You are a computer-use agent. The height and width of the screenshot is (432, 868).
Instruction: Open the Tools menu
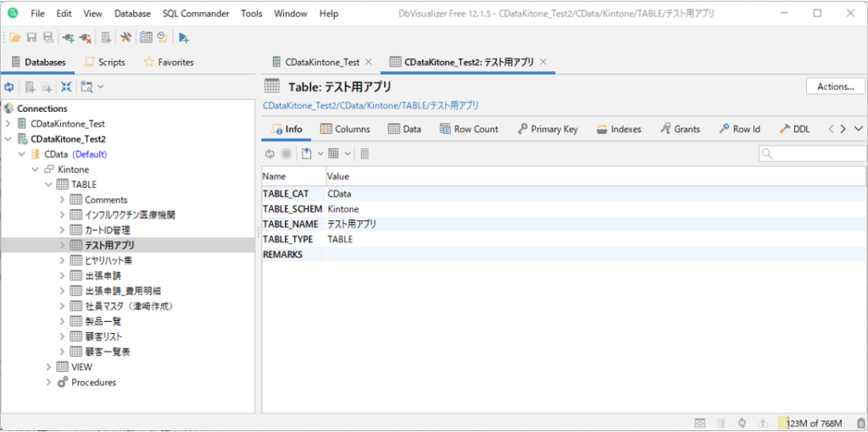(x=252, y=14)
